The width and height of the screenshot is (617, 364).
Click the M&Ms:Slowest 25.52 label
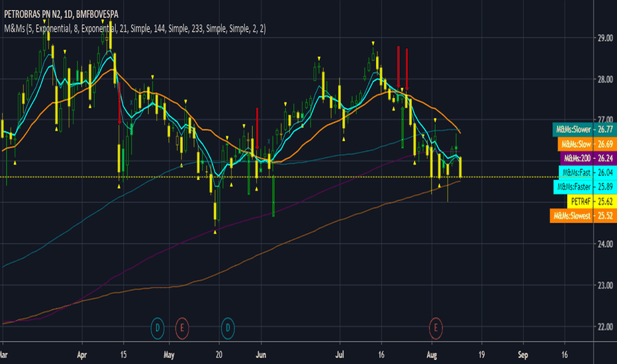tap(583, 216)
